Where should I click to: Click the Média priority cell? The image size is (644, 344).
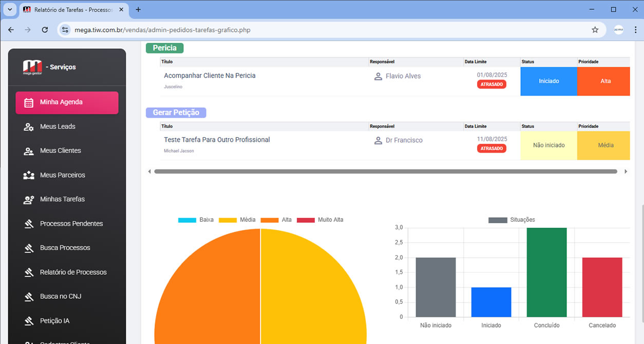click(x=603, y=145)
